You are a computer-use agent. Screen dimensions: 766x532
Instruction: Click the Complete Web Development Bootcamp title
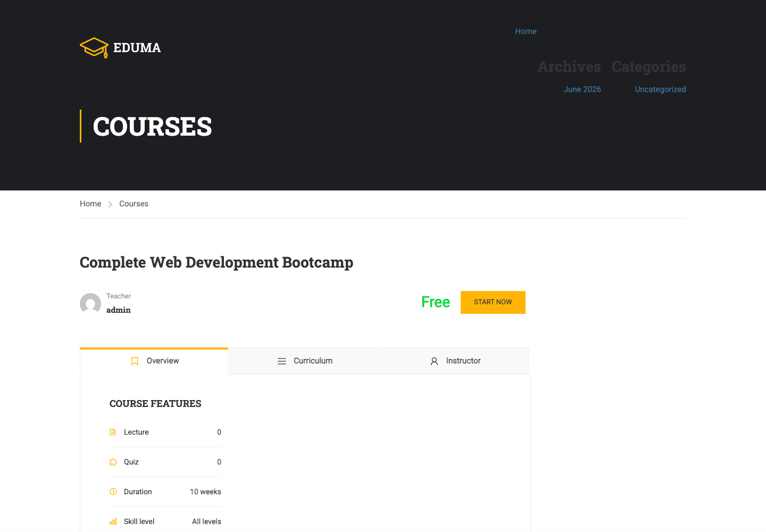tap(217, 263)
